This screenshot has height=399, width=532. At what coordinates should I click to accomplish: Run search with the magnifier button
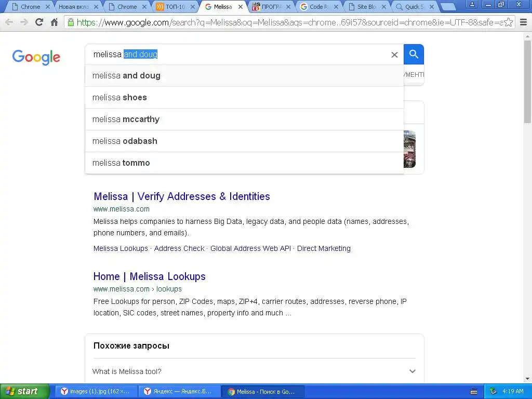(414, 54)
